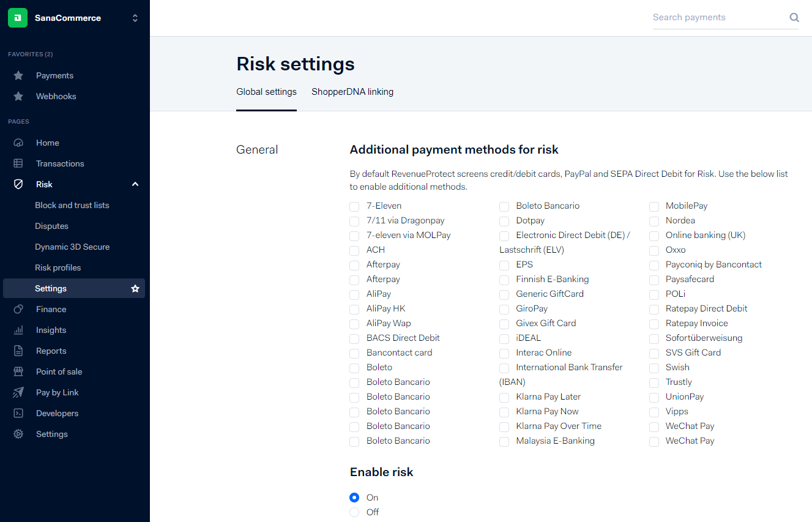Check the Dotpay checkbox
812x522 pixels.
coord(504,221)
